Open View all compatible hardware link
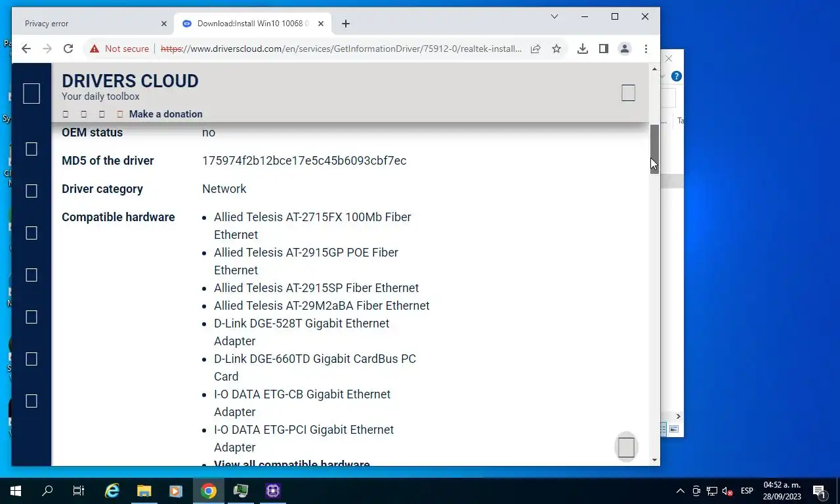The height and width of the screenshot is (504, 840). coord(292,464)
